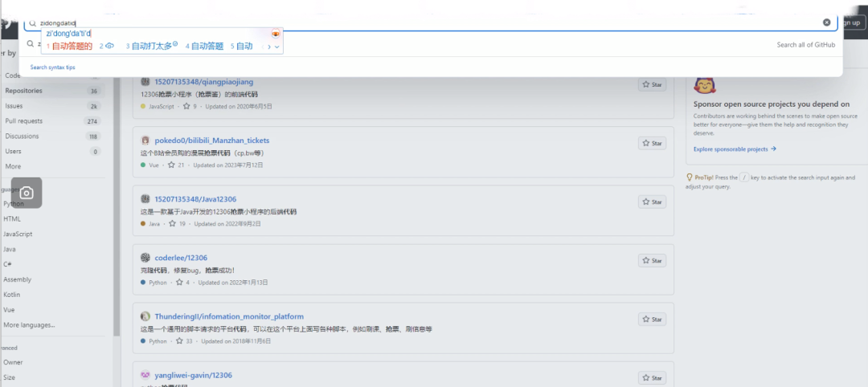Filter by Java language

click(10, 250)
